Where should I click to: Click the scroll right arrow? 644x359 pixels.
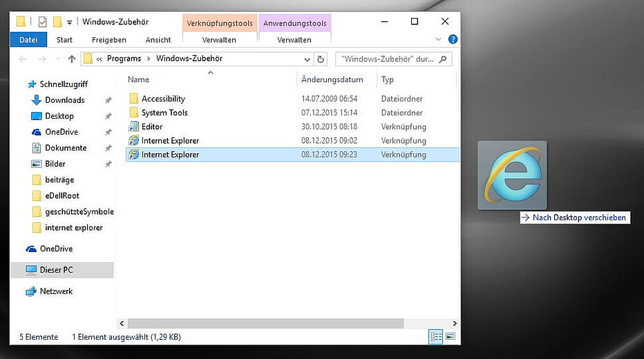pos(454,323)
